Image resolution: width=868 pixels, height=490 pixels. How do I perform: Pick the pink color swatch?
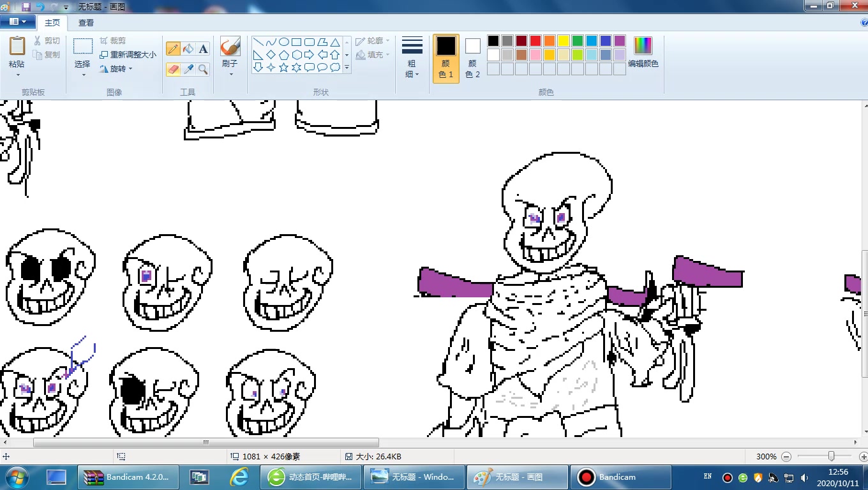point(535,55)
